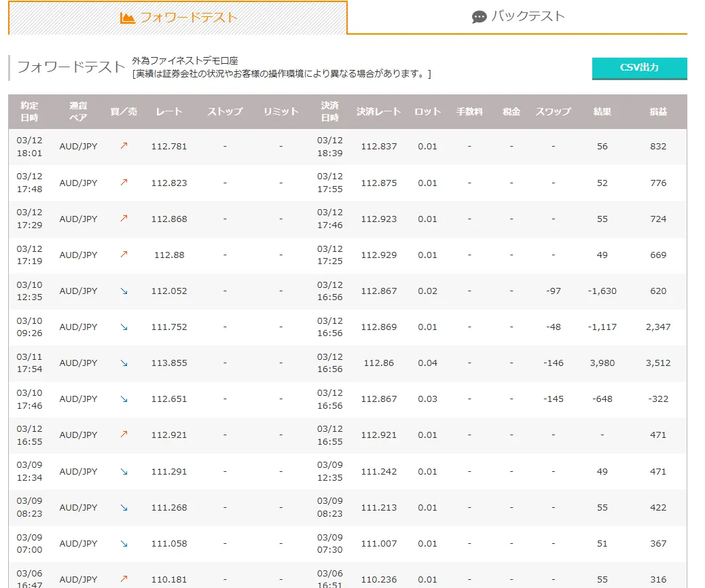Click the -1,630 result cell
Viewport: 705px width, 588px height.
point(602,291)
